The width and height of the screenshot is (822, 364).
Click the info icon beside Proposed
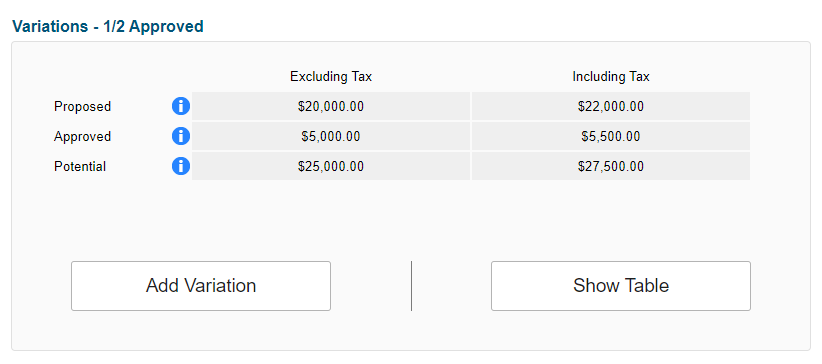pyautogui.click(x=180, y=106)
